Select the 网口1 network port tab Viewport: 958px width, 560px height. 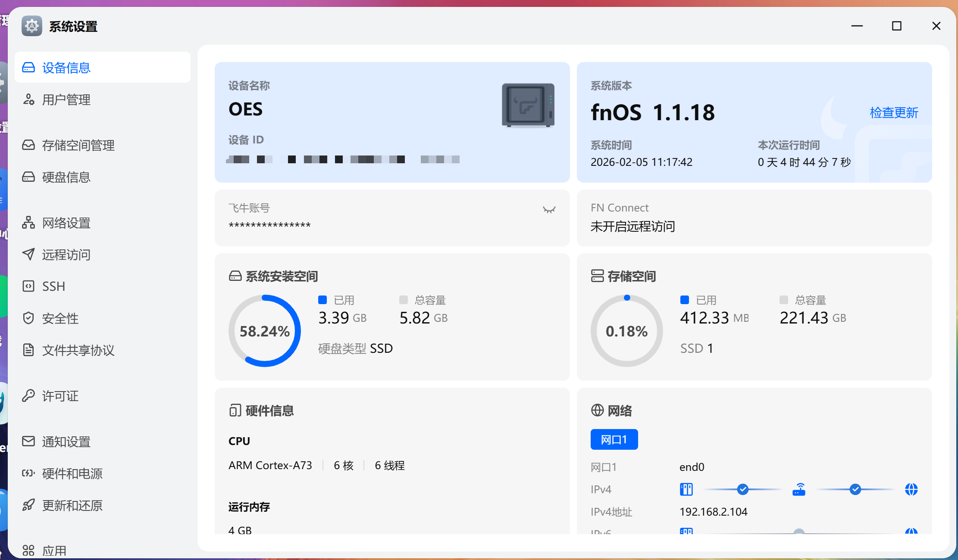tap(614, 439)
